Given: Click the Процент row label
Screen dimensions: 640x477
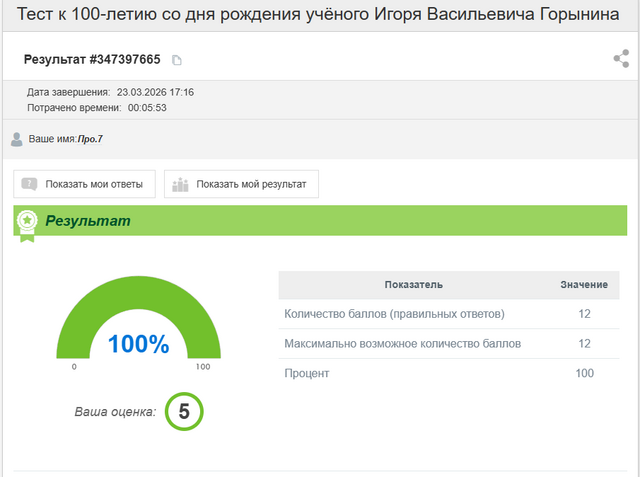Looking at the screenshot, I should coord(307,373).
